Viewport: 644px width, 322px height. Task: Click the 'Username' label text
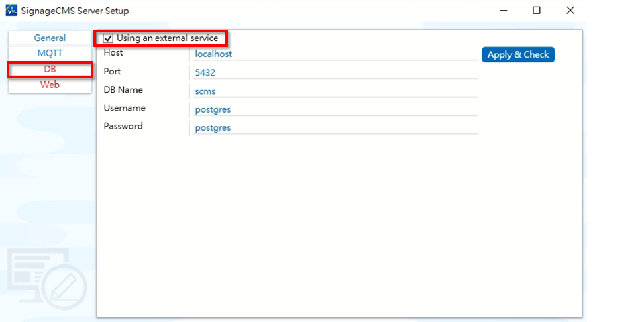(124, 108)
